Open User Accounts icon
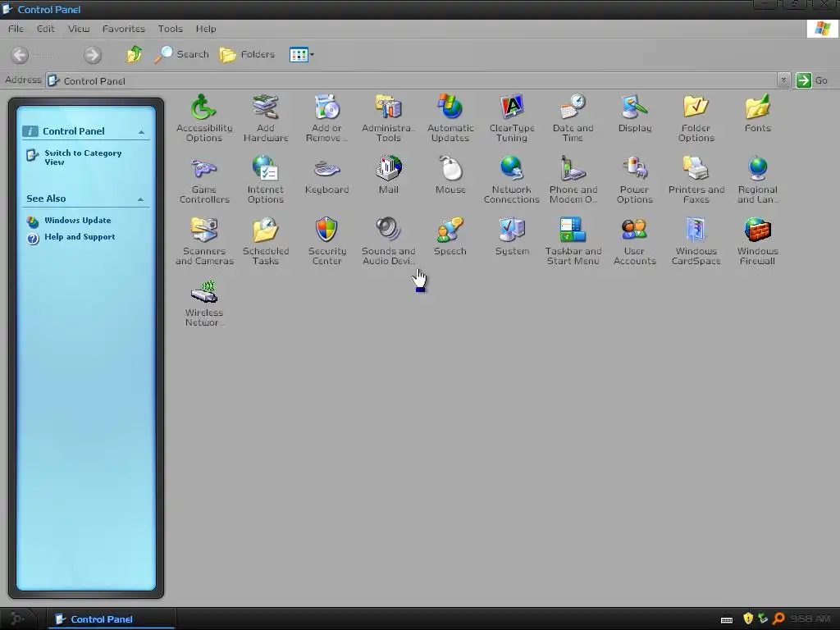Screen dimensions: 840x630 pos(634,241)
